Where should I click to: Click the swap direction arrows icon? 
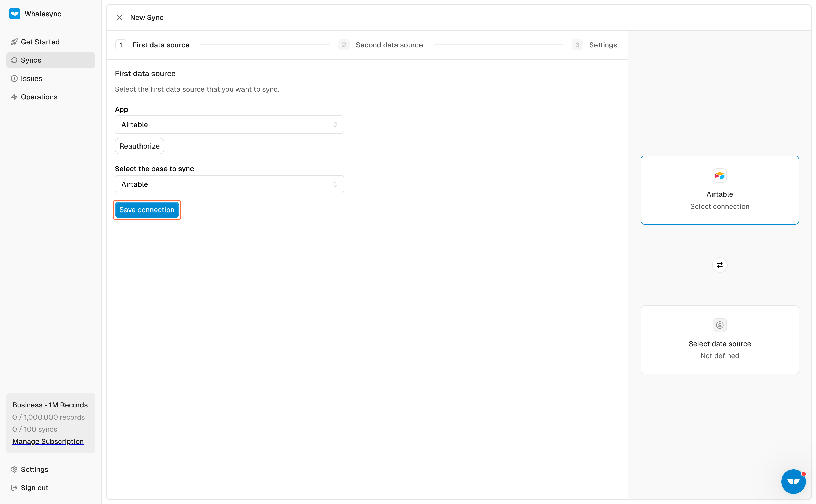click(720, 265)
